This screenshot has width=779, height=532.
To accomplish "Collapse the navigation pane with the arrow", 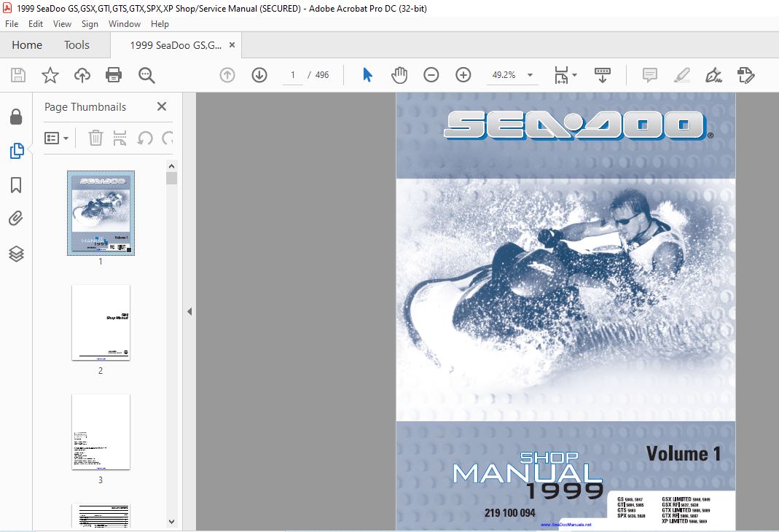I will click(189, 311).
